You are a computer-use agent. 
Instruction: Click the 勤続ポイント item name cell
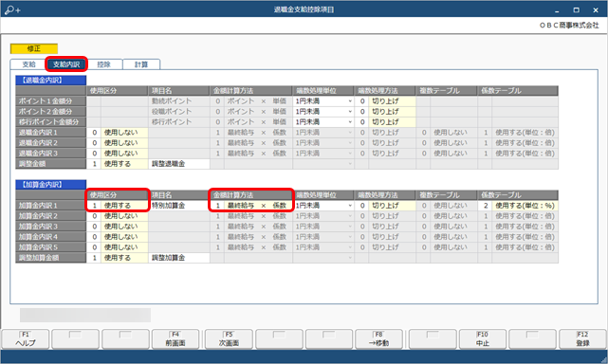[179, 101]
